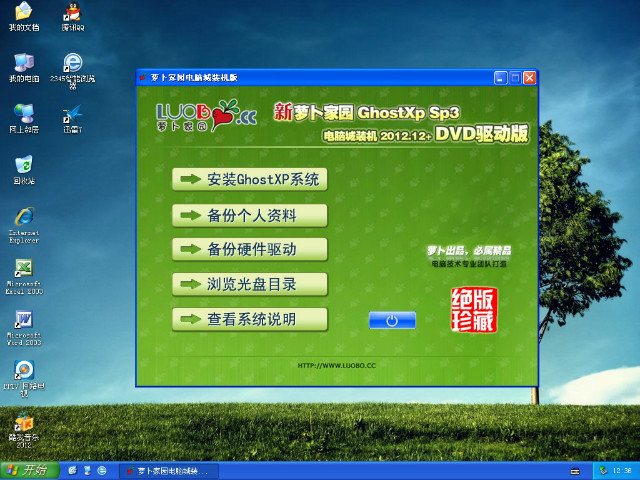
Task: Launch Microsoft Excel 2003 from desktop
Action: click(23, 270)
